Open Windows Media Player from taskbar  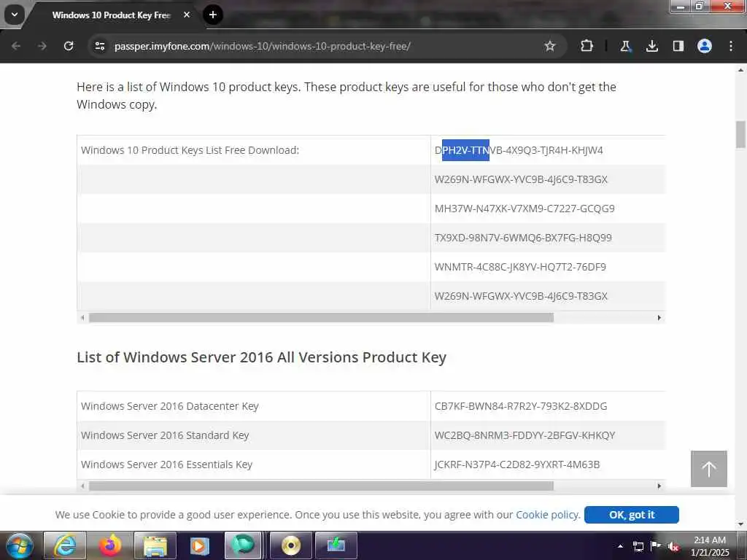pos(200,545)
